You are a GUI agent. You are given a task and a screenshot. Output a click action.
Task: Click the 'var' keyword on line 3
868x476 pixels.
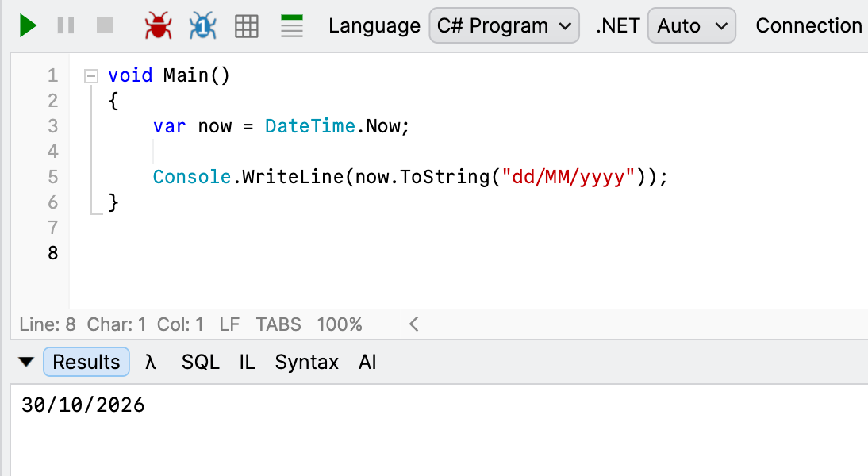(169, 126)
